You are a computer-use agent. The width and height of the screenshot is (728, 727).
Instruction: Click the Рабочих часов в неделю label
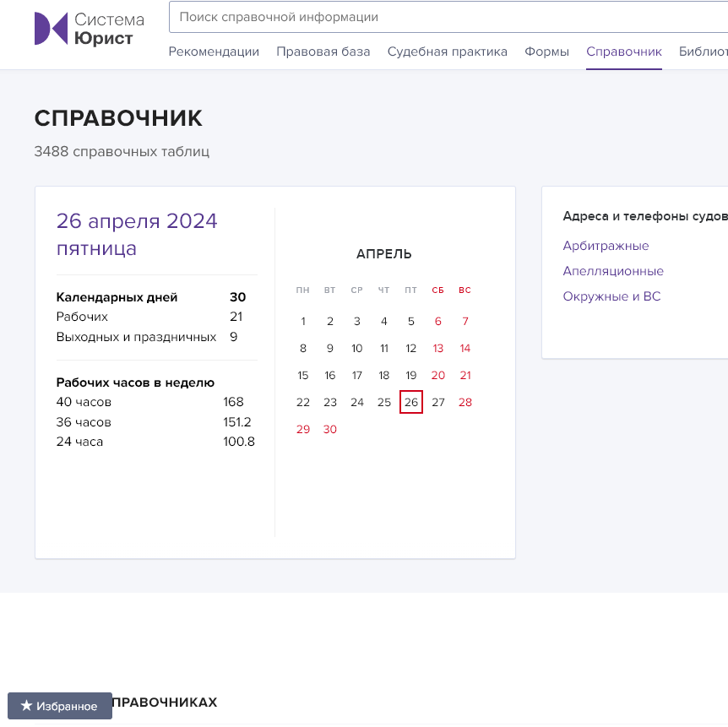click(135, 382)
